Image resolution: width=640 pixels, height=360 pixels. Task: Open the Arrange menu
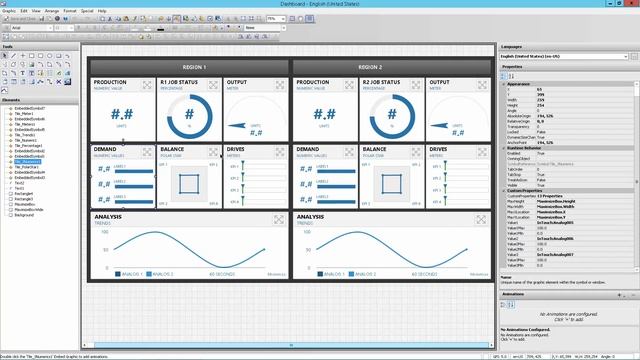coord(52,11)
